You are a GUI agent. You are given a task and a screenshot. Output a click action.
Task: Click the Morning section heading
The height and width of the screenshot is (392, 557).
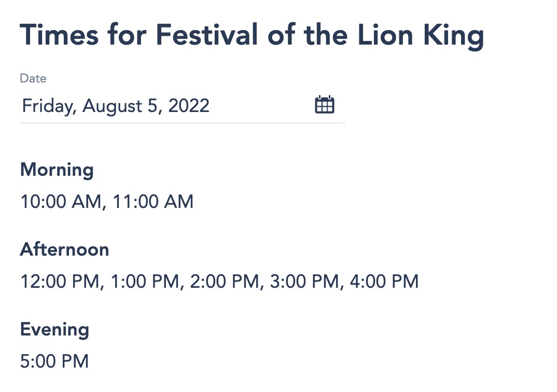click(57, 170)
